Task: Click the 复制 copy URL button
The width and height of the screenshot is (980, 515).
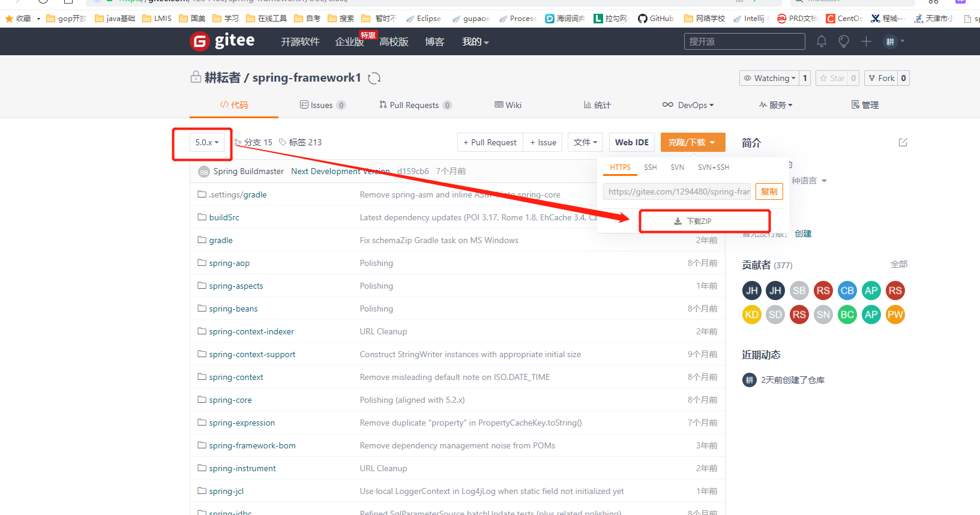Action: pyautogui.click(x=769, y=191)
